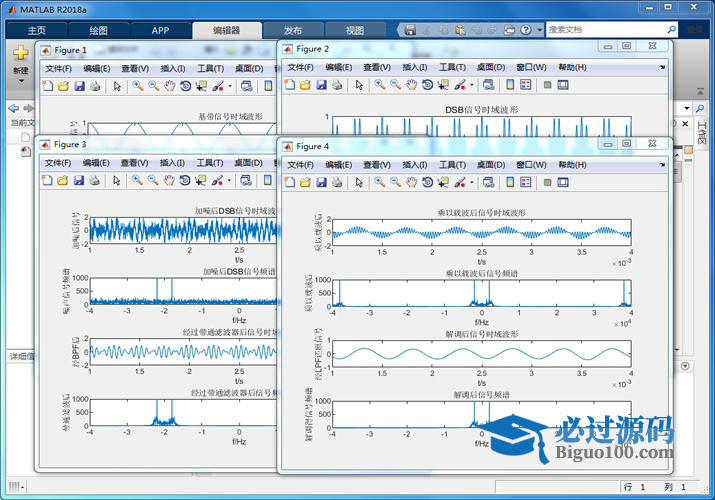Open 插入(I) menu in Figure 4
Viewport: 715px width, 500px height.
(414, 165)
